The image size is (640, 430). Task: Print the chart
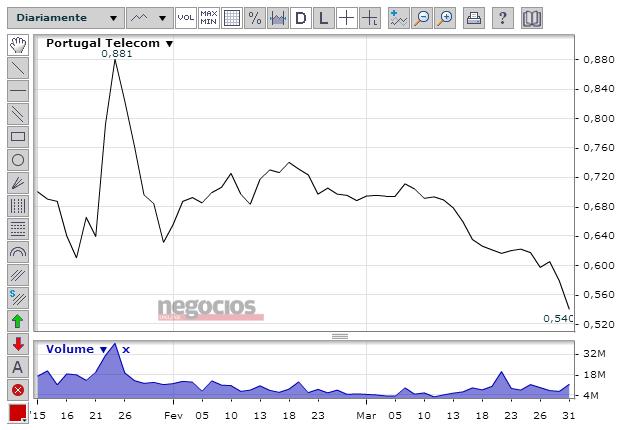[474, 18]
